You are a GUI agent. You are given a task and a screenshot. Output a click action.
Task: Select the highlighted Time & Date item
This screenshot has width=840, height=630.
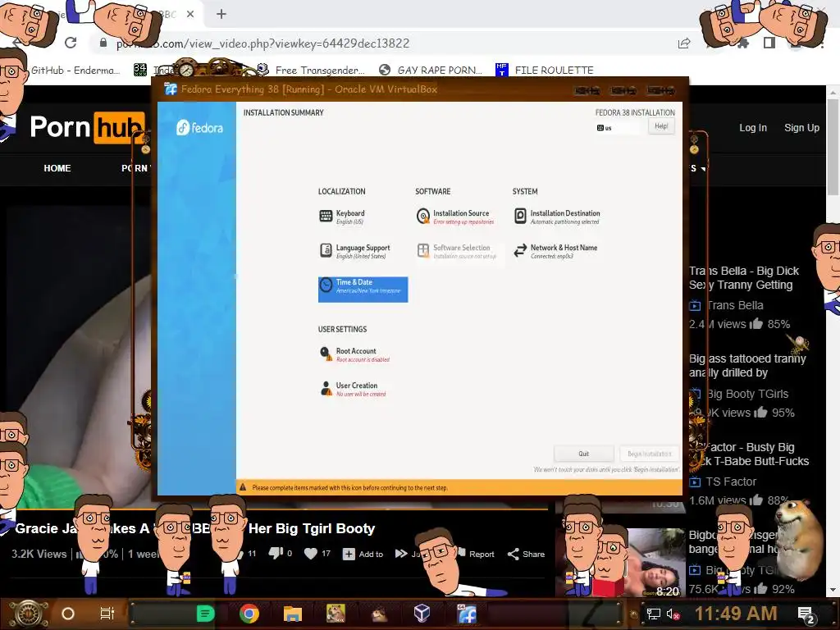[363, 290]
